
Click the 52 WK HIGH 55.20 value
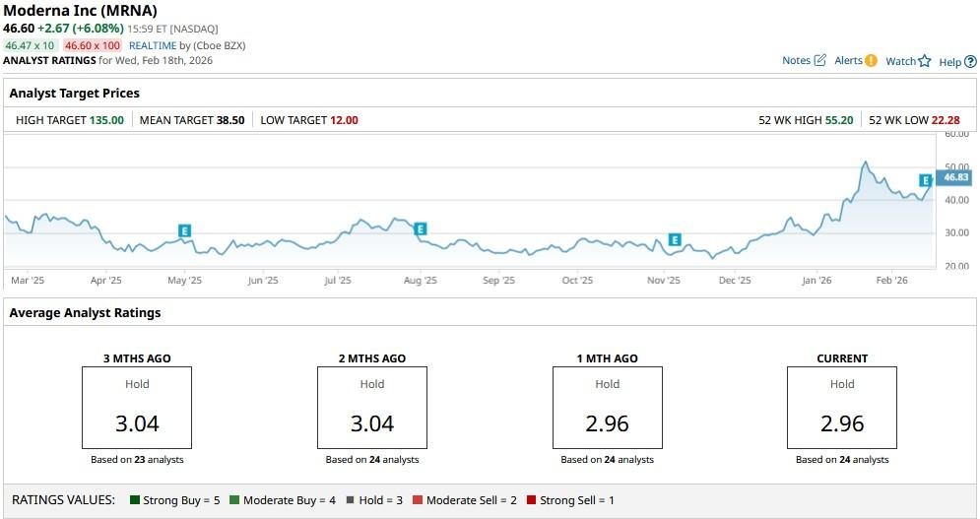pos(839,120)
